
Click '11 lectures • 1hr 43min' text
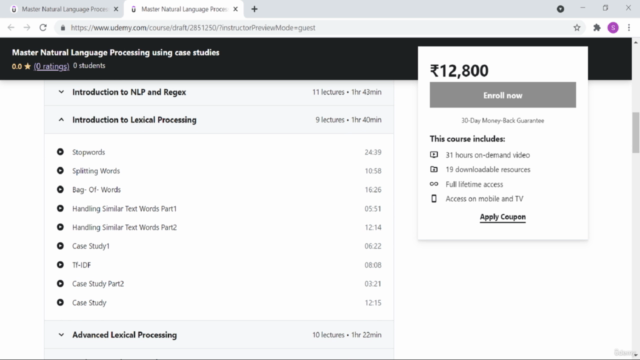click(347, 92)
